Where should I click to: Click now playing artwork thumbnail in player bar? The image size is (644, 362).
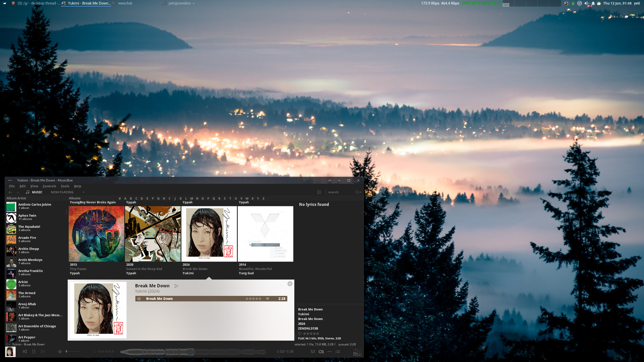click(10, 351)
